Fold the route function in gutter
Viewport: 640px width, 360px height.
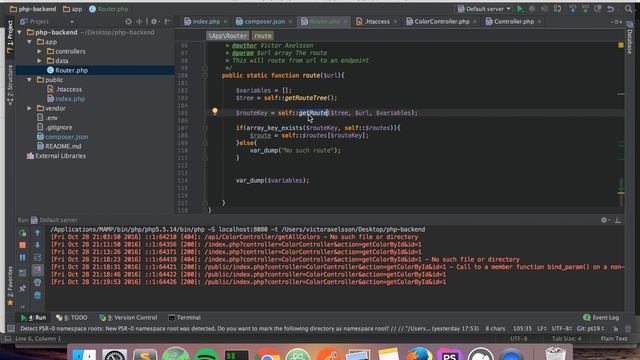[x=205, y=75]
